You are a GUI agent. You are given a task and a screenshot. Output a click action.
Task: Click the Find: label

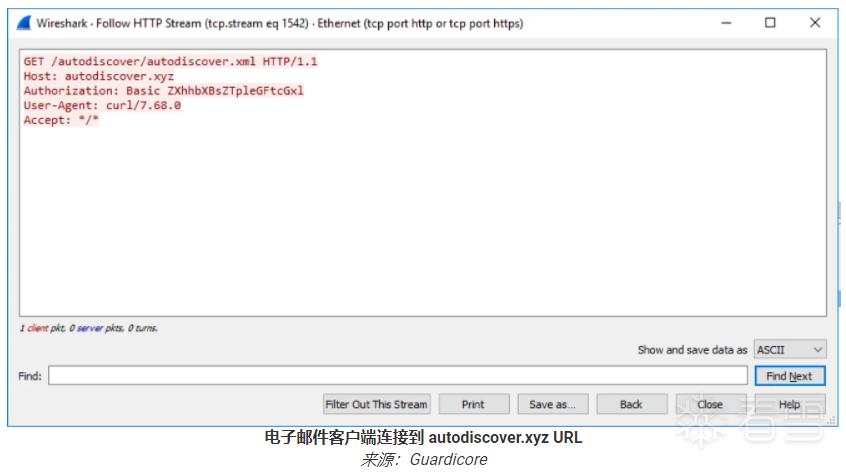point(30,376)
